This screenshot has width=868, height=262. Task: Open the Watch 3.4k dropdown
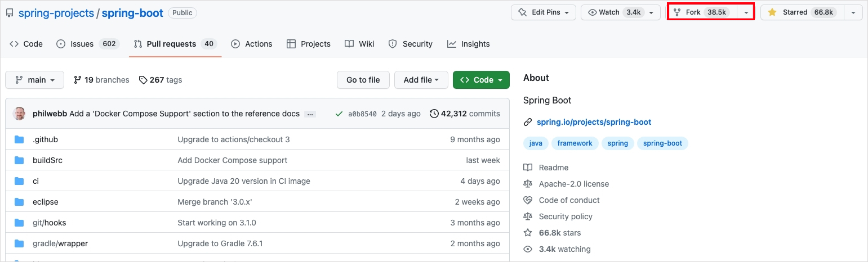[620, 12]
